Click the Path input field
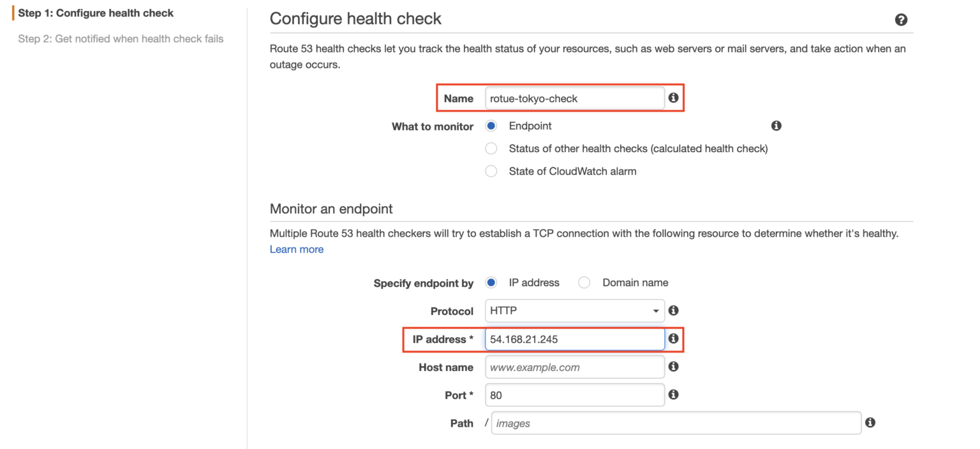 (x=676, y=423)
